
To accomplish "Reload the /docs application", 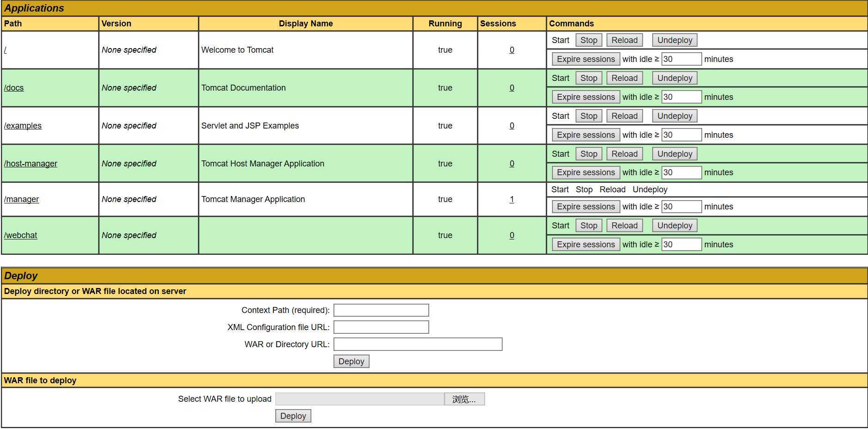I will tap(625, 78).
